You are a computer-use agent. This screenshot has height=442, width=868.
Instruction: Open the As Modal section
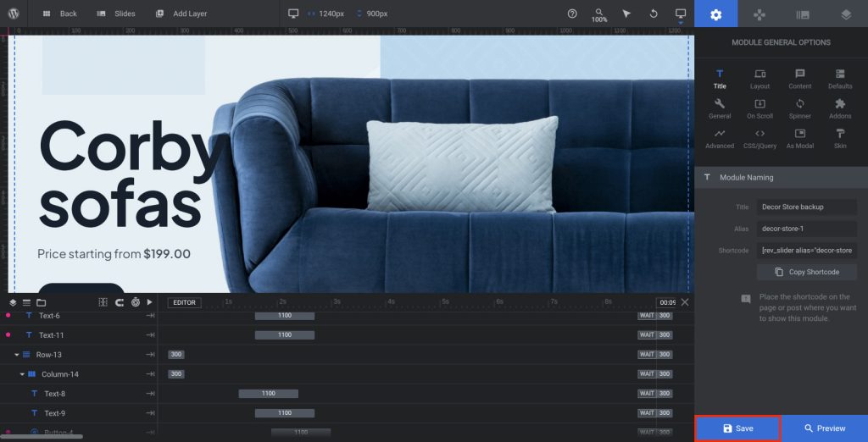tap(800, 138)
